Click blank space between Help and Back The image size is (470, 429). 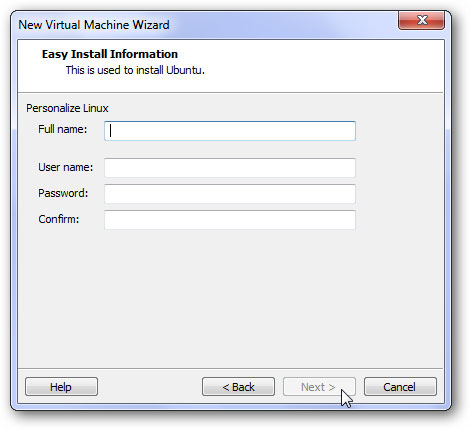coord(150,387)
